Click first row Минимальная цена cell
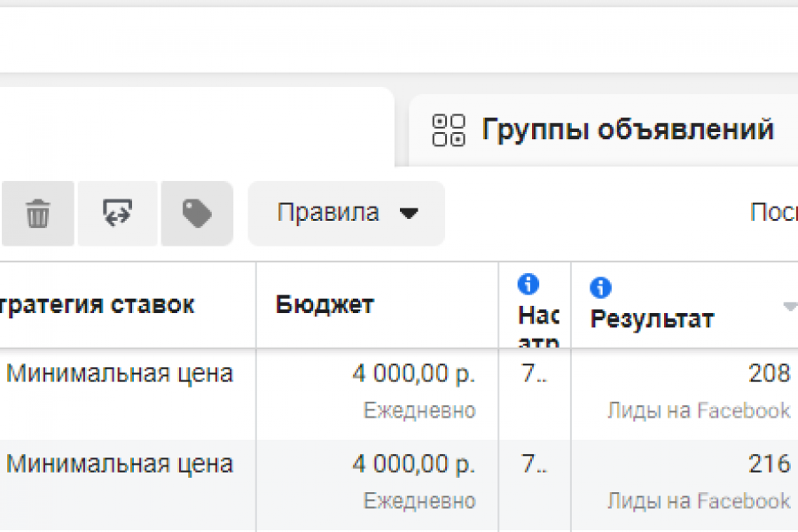 (x=120, y=374)
